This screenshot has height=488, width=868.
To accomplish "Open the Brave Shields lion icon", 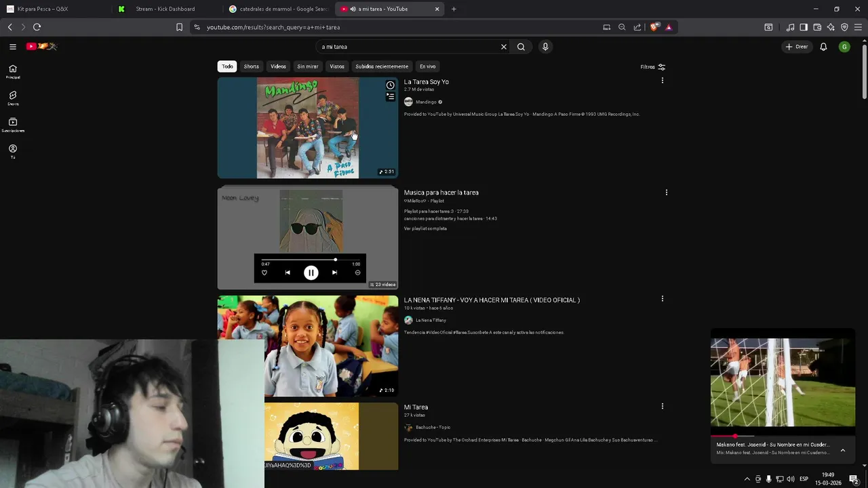I will pos(654,27).
